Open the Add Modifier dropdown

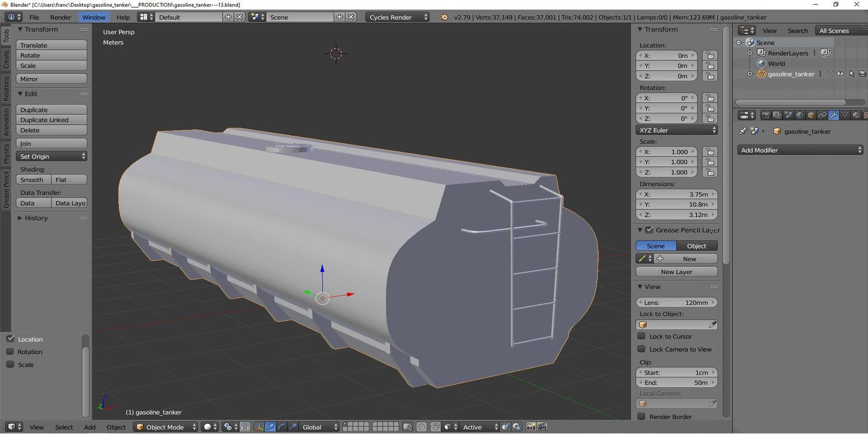800,150
